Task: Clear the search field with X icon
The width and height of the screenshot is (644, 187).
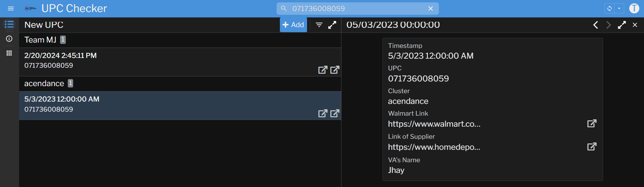Action: [x=431, y=9]
